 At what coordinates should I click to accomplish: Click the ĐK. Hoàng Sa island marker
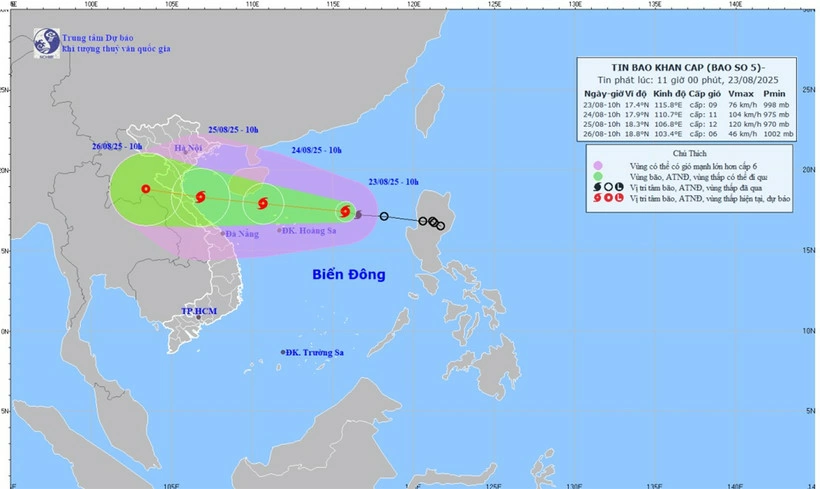279,231
